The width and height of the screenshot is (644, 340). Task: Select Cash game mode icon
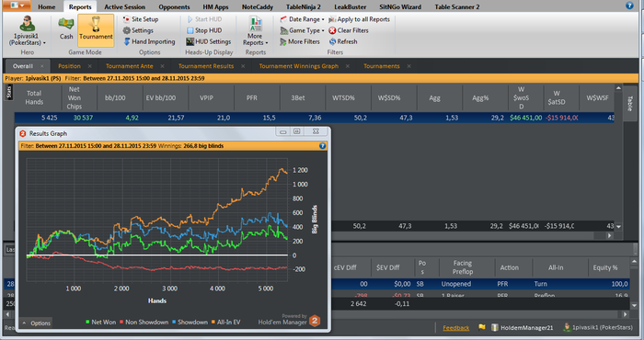pyautogui.click(x=65, y=28)
